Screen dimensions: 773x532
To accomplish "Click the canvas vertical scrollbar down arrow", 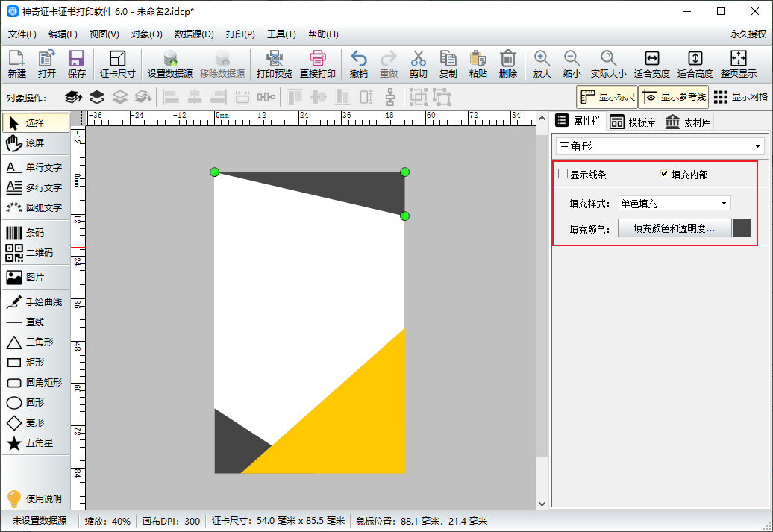I will 542,504.
